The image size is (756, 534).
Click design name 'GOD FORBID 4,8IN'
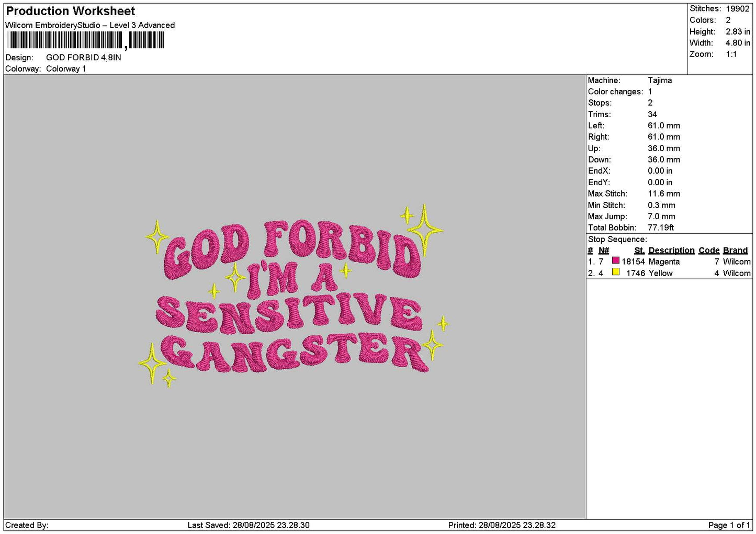(x=84, y=58)
